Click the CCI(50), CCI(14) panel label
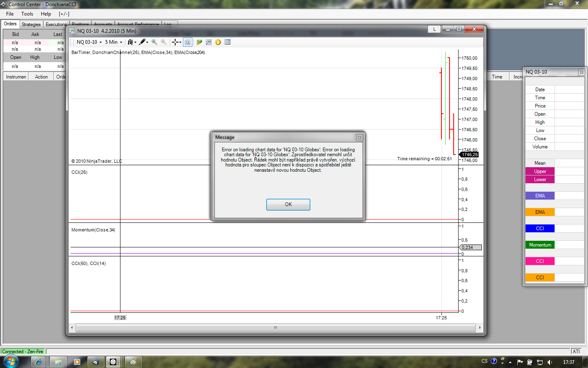This screenshot has width=588, height=368. coord(89,263)
